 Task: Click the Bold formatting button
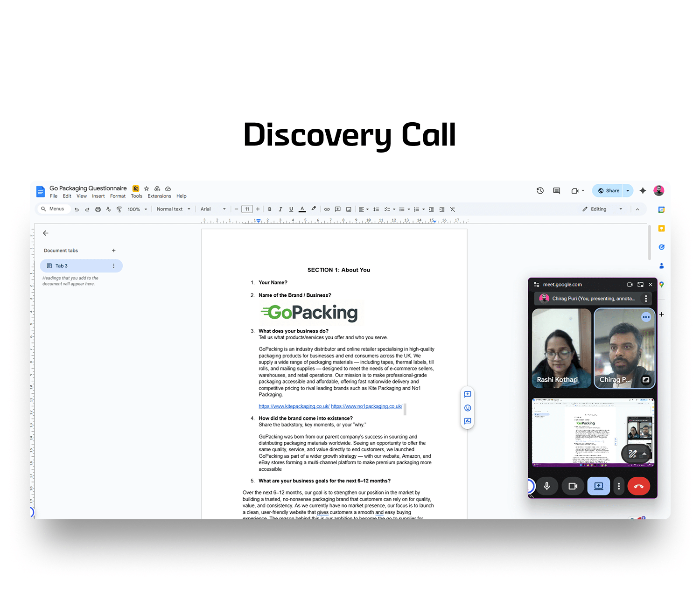[x=270, y=209]
